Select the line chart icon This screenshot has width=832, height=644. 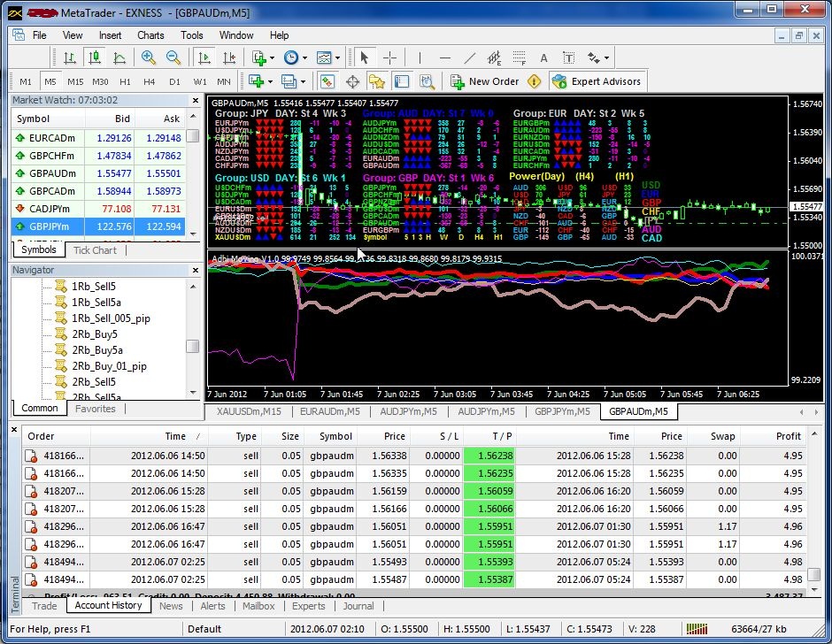tap(119, 57)
